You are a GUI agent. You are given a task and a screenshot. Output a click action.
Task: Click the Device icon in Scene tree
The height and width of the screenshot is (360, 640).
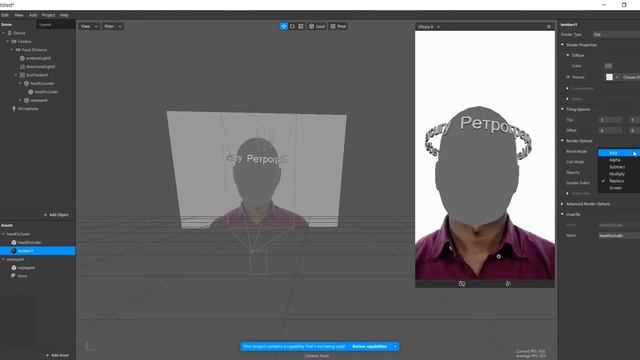(x=9, y=33)
